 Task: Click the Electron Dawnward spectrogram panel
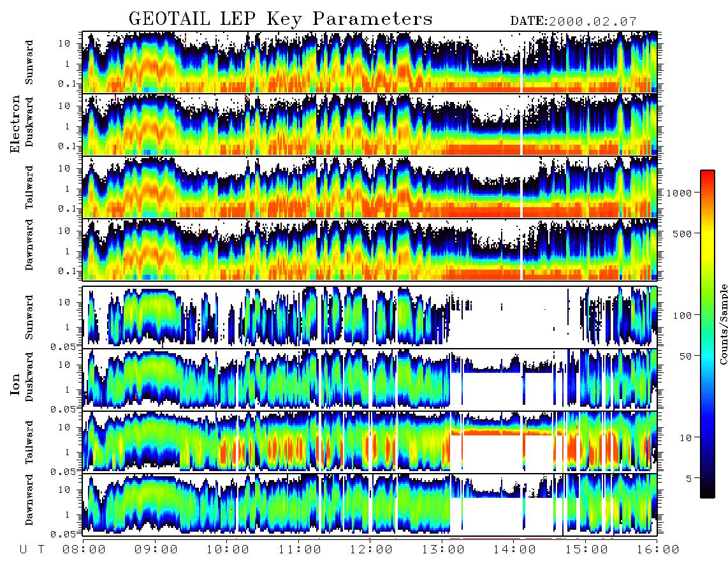370,249
